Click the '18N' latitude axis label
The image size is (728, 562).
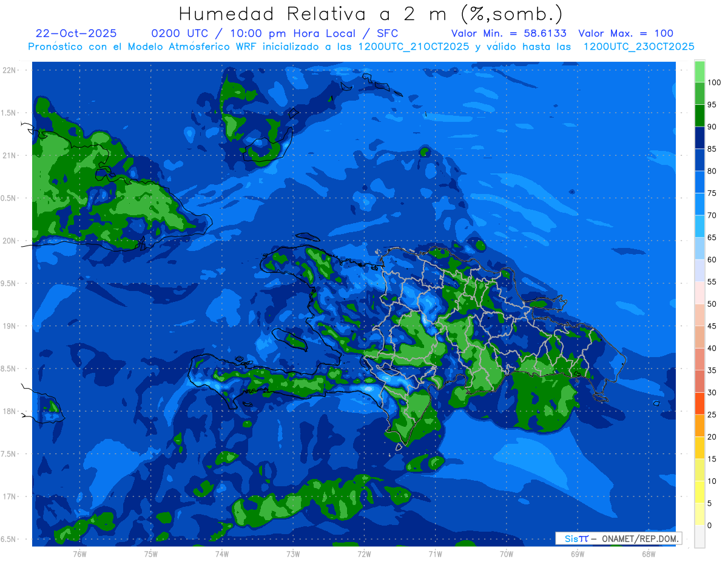tap(8, 411)
